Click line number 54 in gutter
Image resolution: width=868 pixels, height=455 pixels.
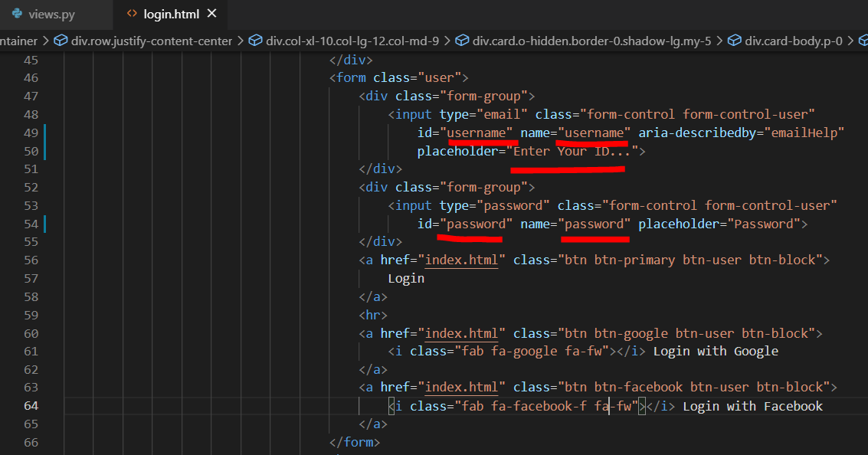(31, 224)
